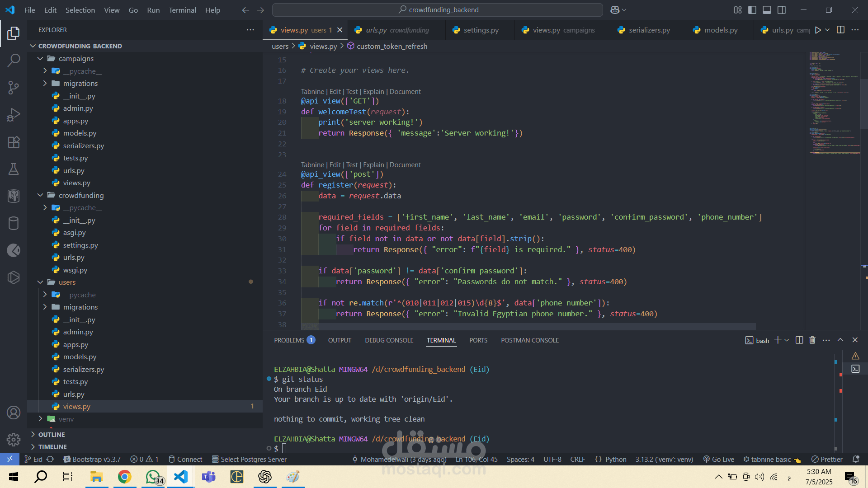Click the editor minimap code overview
This screenshot has width=868, height=488.
click(834, 104)
